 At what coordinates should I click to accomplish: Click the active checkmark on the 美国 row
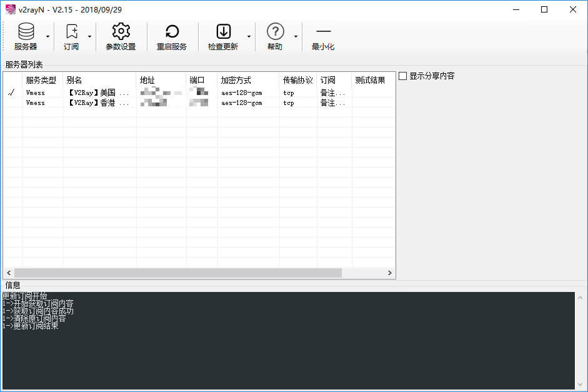coord(11,93)
